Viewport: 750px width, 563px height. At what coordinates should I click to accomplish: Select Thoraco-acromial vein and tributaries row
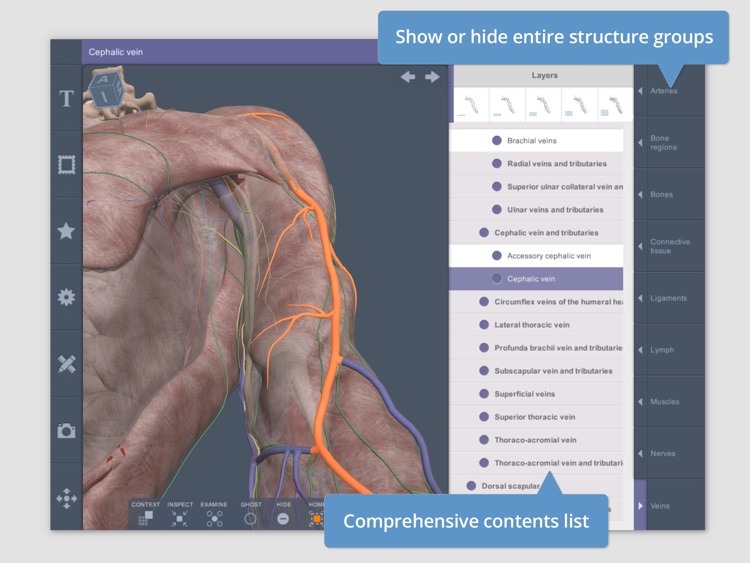[x=536, y=463]
